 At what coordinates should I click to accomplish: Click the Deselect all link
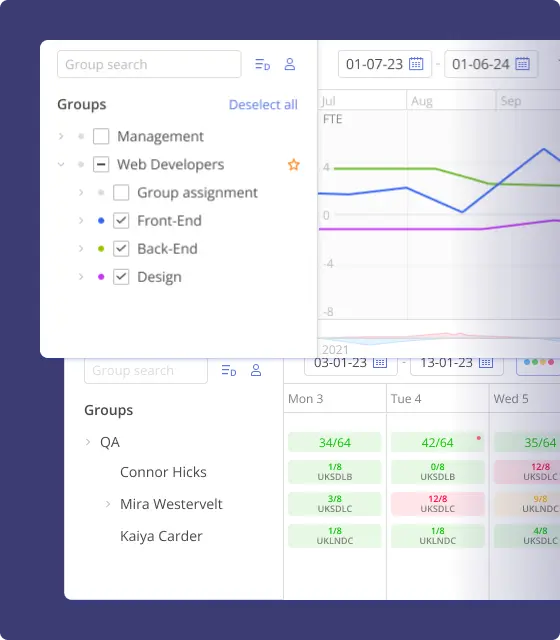point(263,104)
